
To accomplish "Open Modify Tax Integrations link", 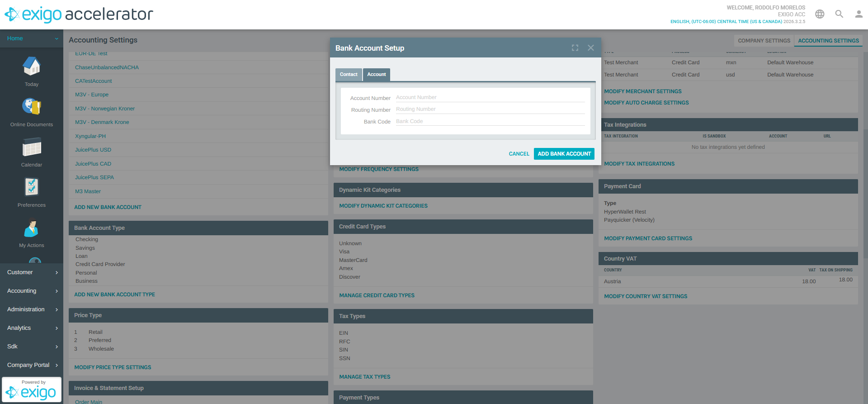I will click(x=639, y=164).
